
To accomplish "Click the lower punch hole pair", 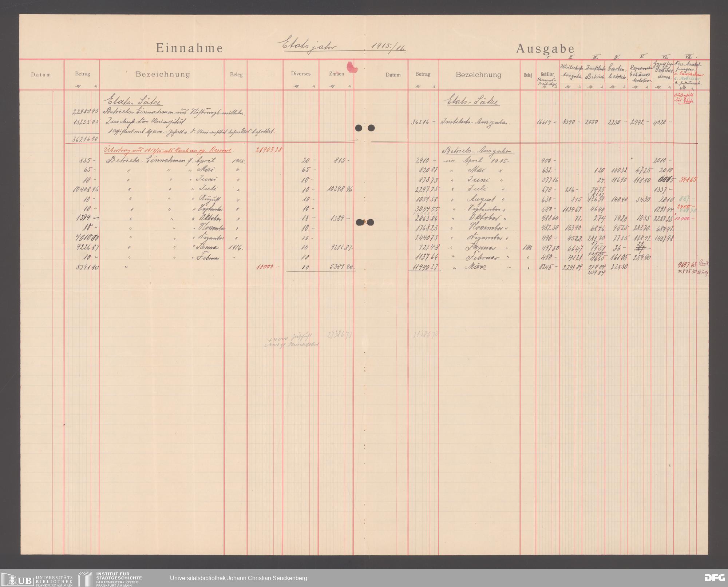I will [364, 222].
